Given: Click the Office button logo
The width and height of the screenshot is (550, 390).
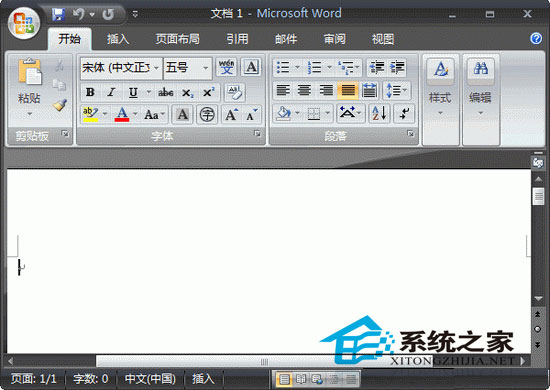Looking at the screenshot, I should coord(24,23).
